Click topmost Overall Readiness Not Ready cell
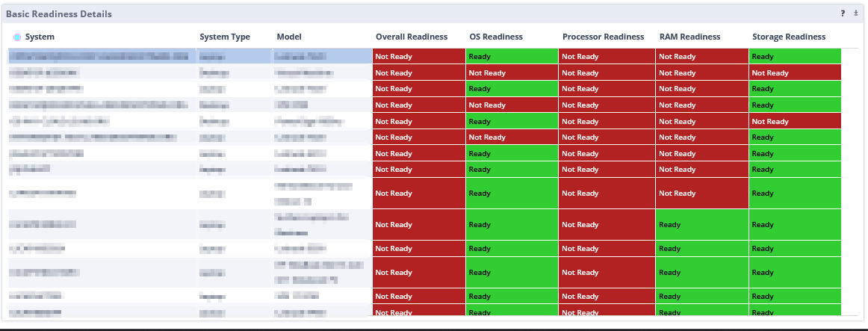Image resolution: width=868 pixels, height=331 pixels. [x=418, y=56]
